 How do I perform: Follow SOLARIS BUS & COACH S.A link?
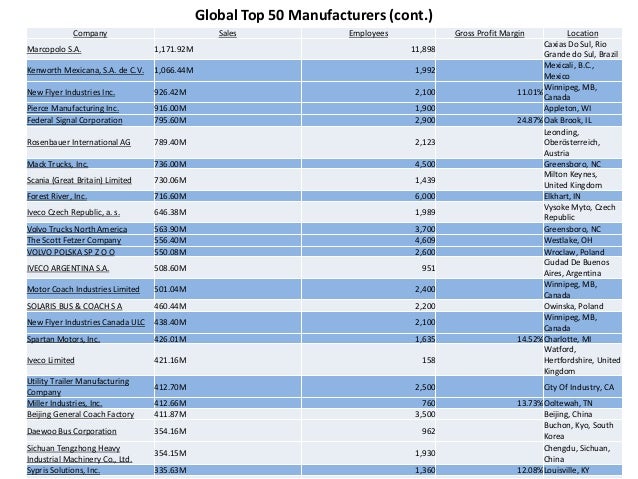coord(74,306)
